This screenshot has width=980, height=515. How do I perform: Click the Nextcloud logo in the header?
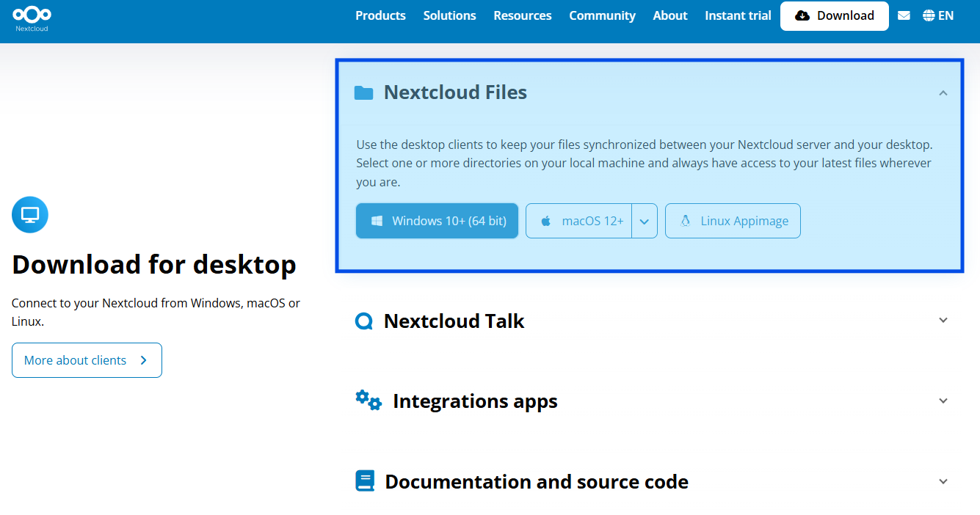(32, 18)
